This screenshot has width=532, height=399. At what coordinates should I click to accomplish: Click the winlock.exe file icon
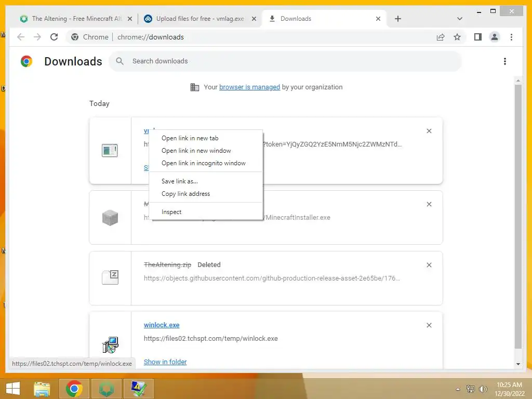click(110, 345)
